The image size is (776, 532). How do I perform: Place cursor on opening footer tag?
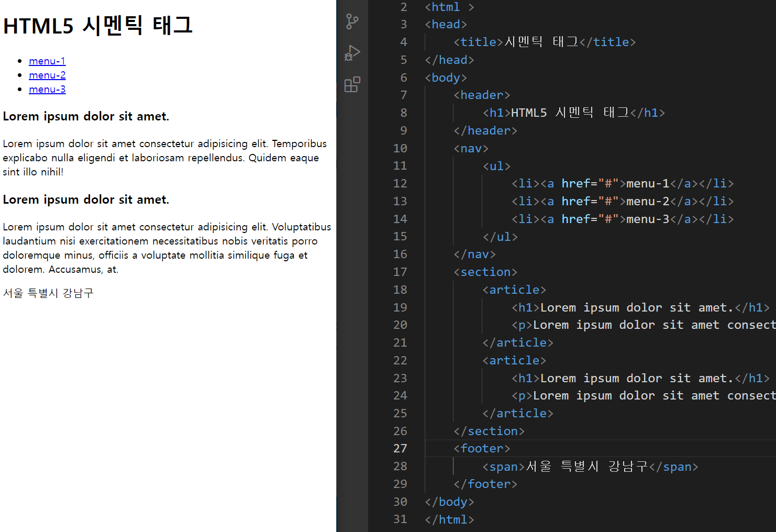click(482, 448)
